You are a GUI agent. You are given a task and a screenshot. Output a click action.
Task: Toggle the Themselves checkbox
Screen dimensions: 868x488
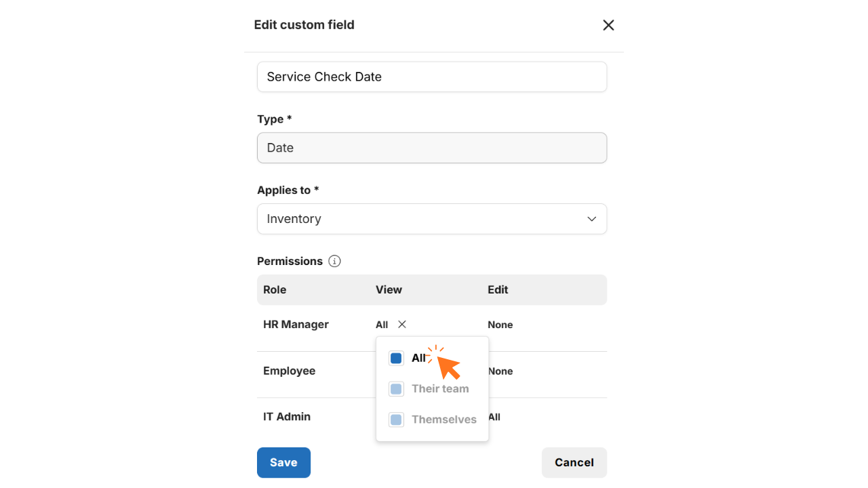pos(396,420)
